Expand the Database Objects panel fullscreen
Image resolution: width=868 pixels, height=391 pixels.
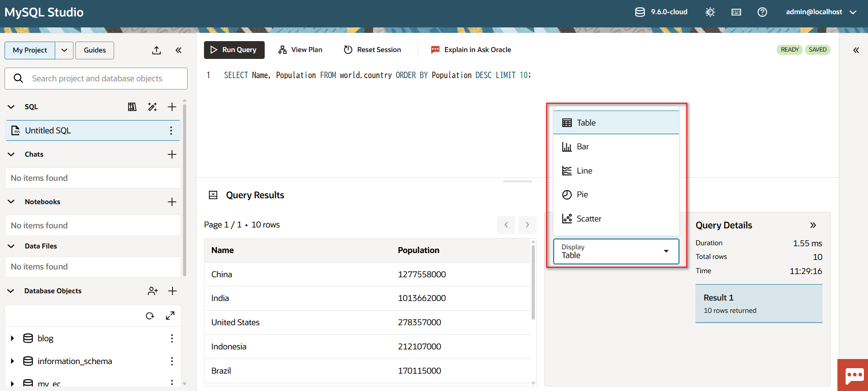pyautogui.click(x=170, y=316)
